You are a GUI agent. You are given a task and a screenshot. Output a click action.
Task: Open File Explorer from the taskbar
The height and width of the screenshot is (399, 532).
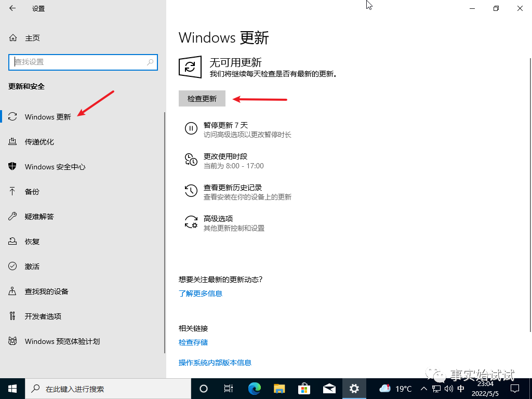(279, 389)
